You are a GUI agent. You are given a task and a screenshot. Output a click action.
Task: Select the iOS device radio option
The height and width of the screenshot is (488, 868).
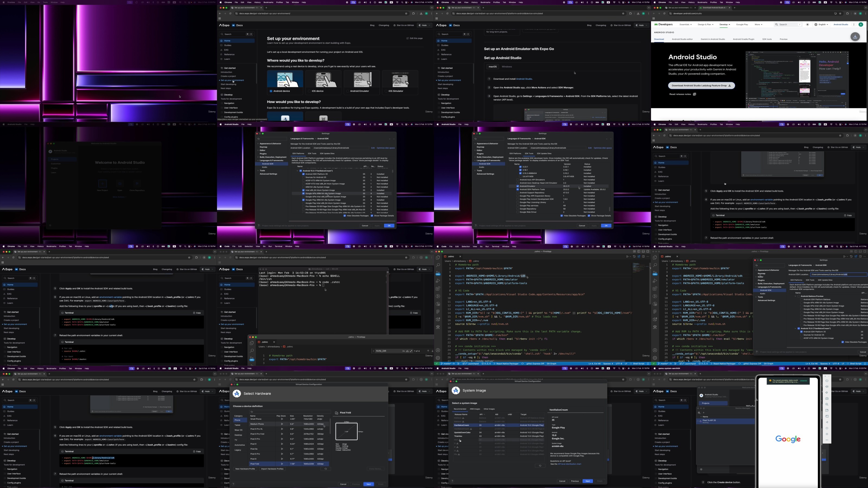(x=309, y=91)
